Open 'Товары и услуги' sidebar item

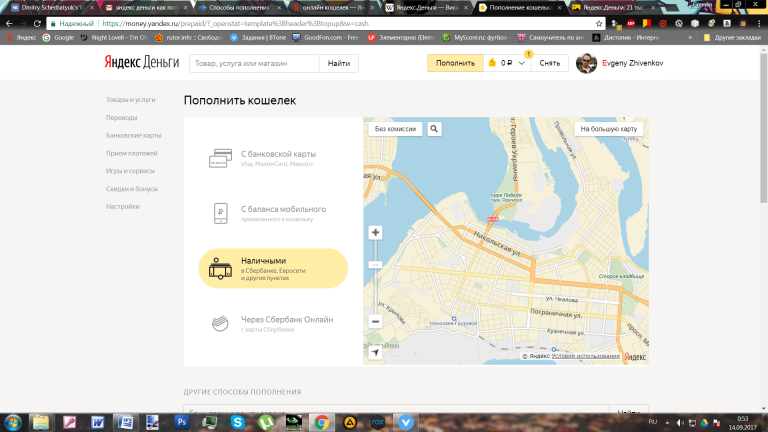tap(130, 99)
